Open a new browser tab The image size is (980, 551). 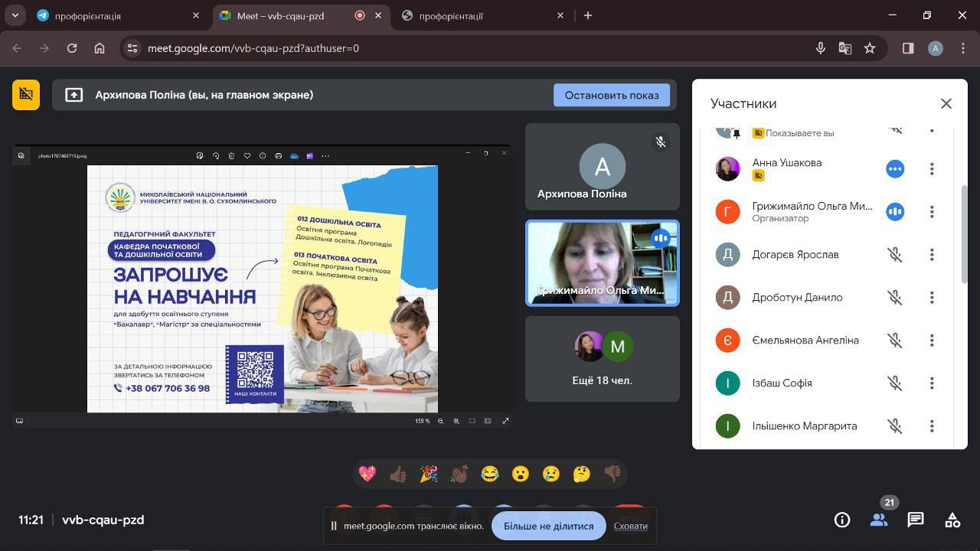pos(588,15)
